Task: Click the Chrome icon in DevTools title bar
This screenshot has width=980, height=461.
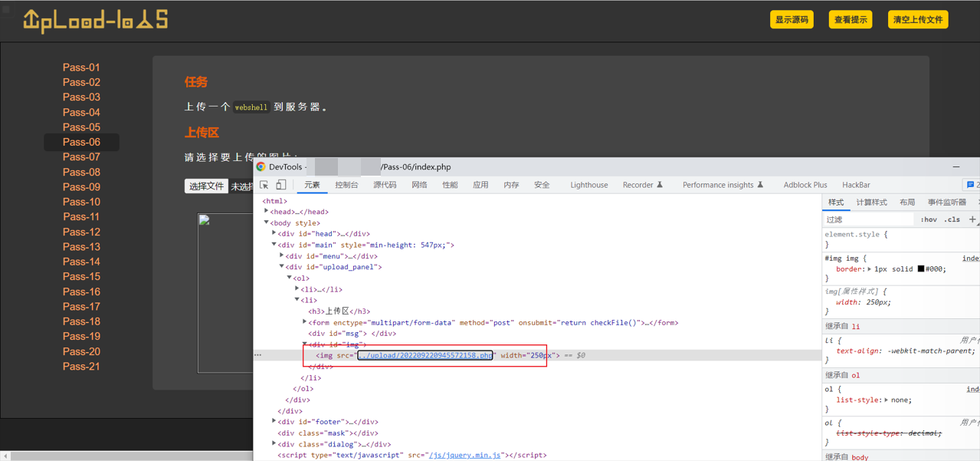Action: click(261, 166)
